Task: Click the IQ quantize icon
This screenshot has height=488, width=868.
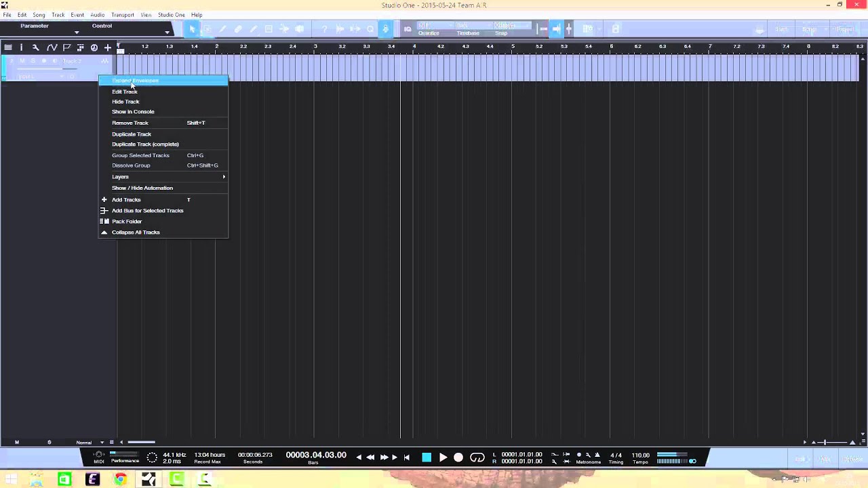Action: [x=408, y=28]
